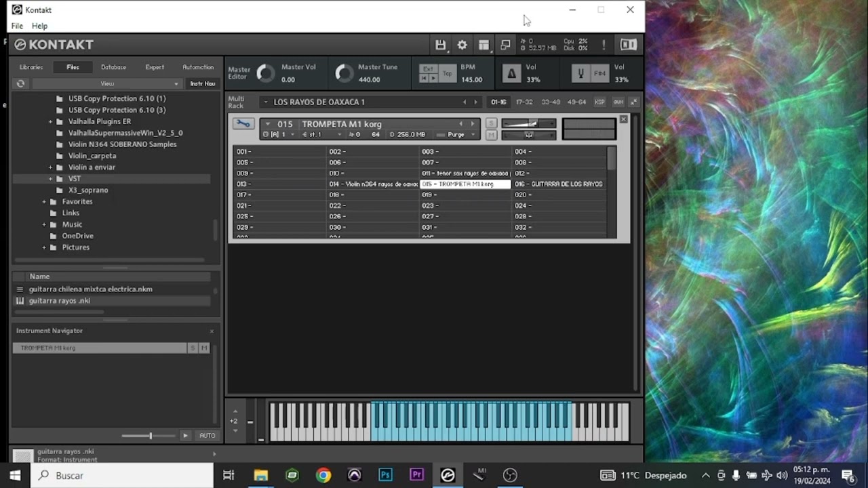Image resolution: width=868 pixels, height=488 pixels.
Task: Open File Explorer from taskbar
Action: tap(260, 475)
